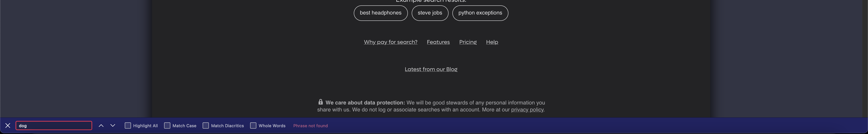868x134 pixels.
Task: Run the 'python exceptions' example search
Action: (480, 13)
